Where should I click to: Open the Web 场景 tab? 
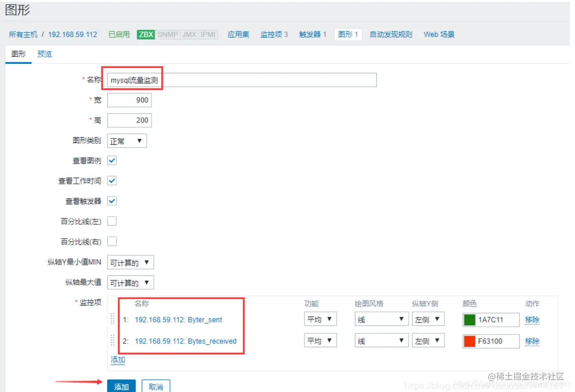click(x=439, y=34)
